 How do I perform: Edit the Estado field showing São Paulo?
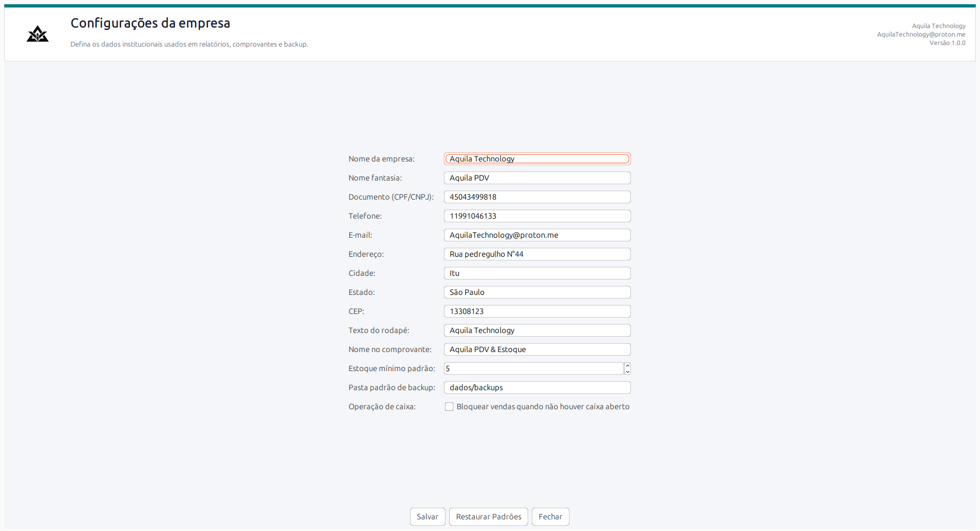(537, 292)
